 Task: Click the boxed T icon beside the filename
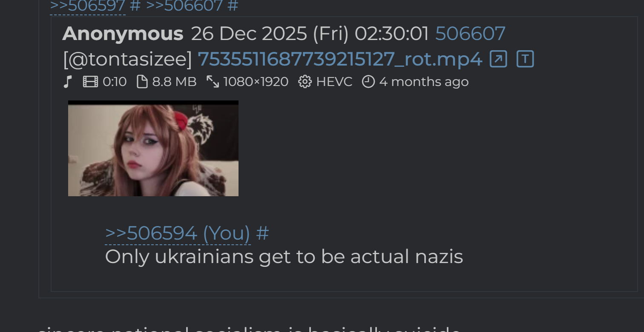[525, 59]
